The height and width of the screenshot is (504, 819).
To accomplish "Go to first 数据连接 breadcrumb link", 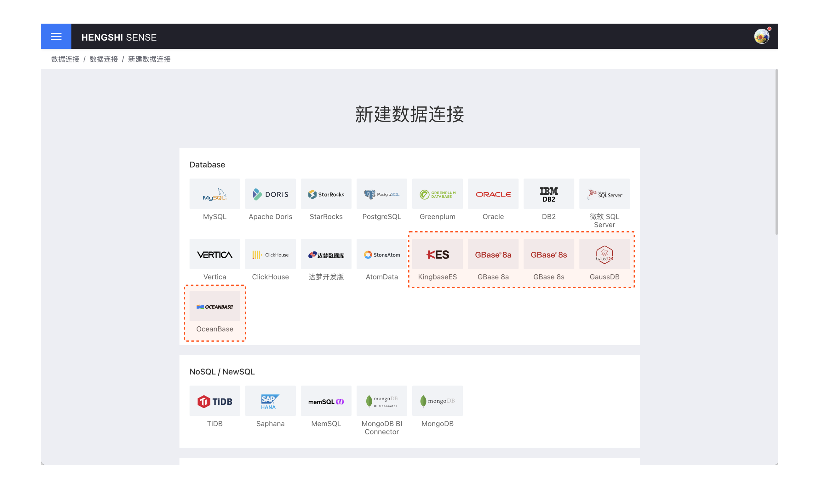I will [65, 59].
